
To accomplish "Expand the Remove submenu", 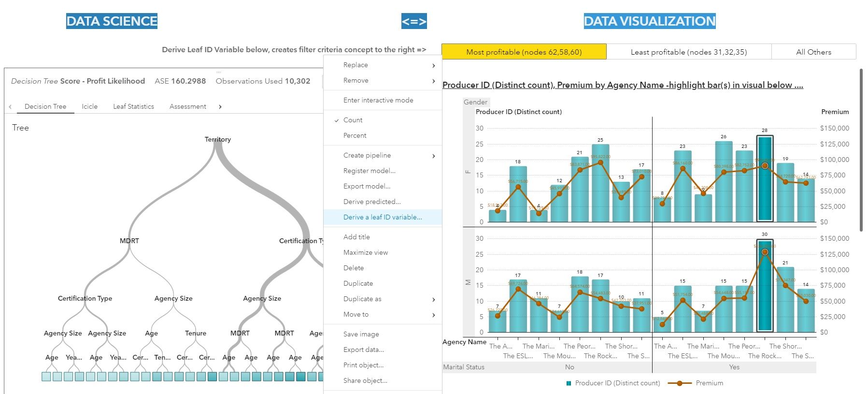I will pyautogui.click(x=433, y=81).
